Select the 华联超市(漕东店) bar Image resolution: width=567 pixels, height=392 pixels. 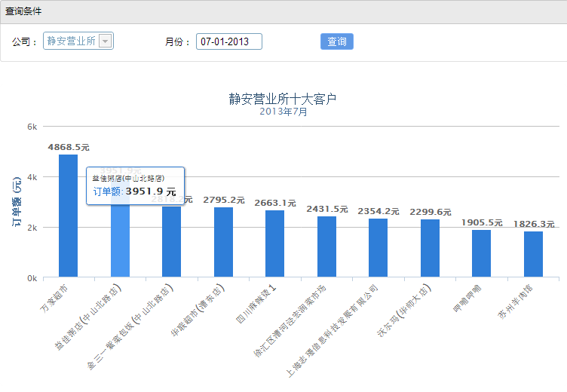tap(223, 242)
